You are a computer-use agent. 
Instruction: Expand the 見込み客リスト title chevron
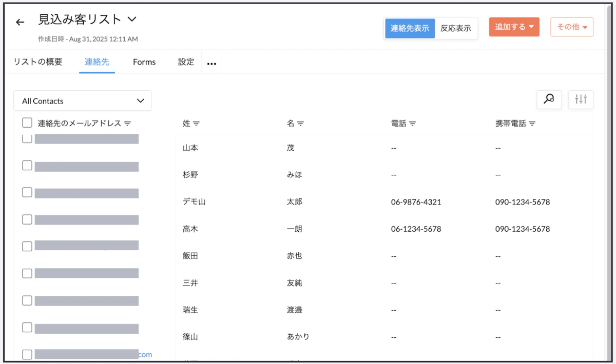tap(132, 19)
